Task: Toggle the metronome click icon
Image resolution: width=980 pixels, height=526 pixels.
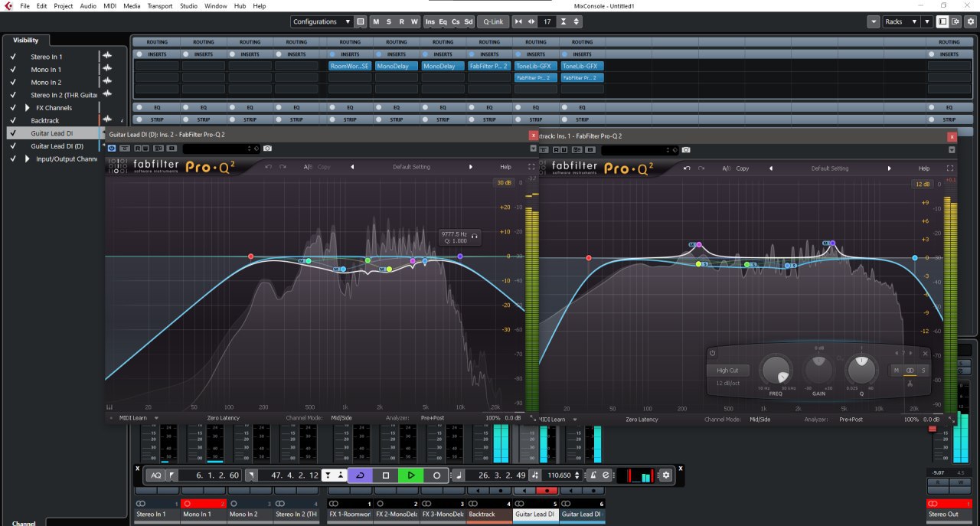Action: 593,475
